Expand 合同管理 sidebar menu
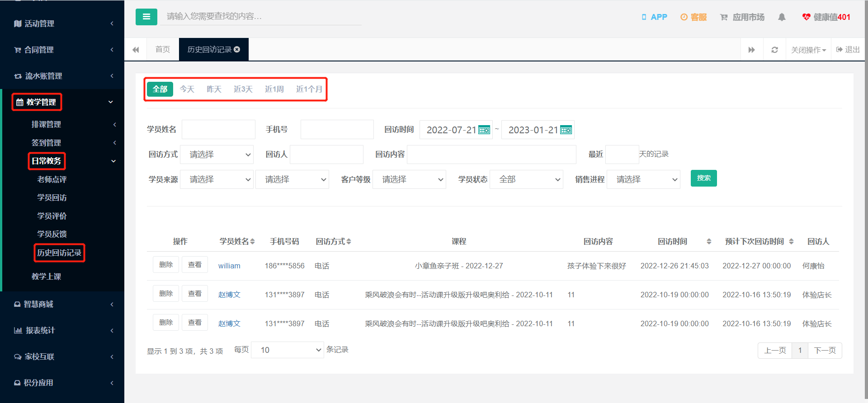868x403 pixels. [62, 50]
